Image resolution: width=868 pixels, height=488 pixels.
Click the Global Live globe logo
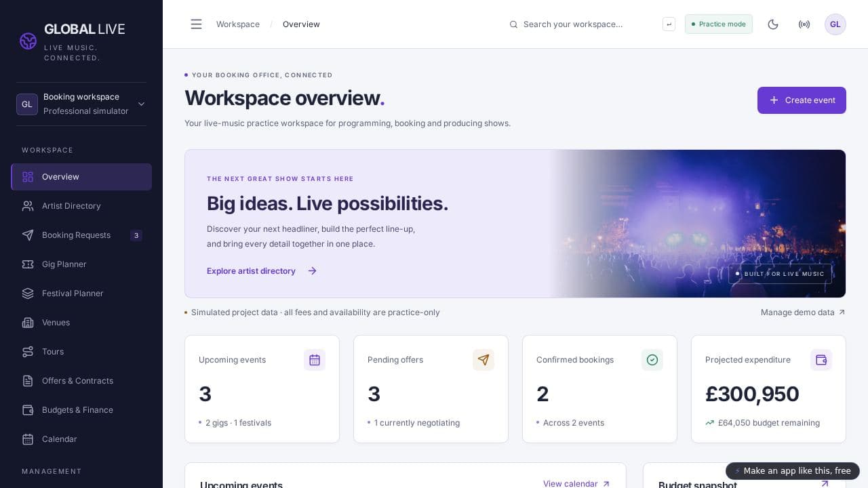pos(28,41)
